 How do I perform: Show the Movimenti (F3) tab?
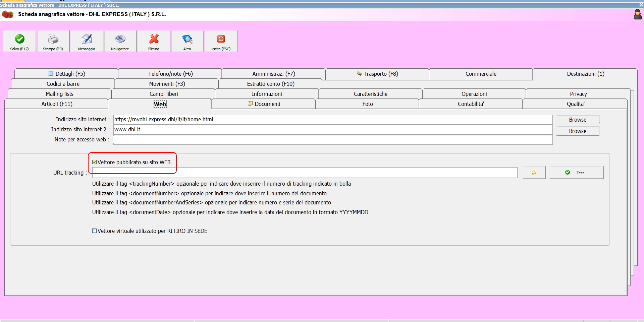click(167, 84)
